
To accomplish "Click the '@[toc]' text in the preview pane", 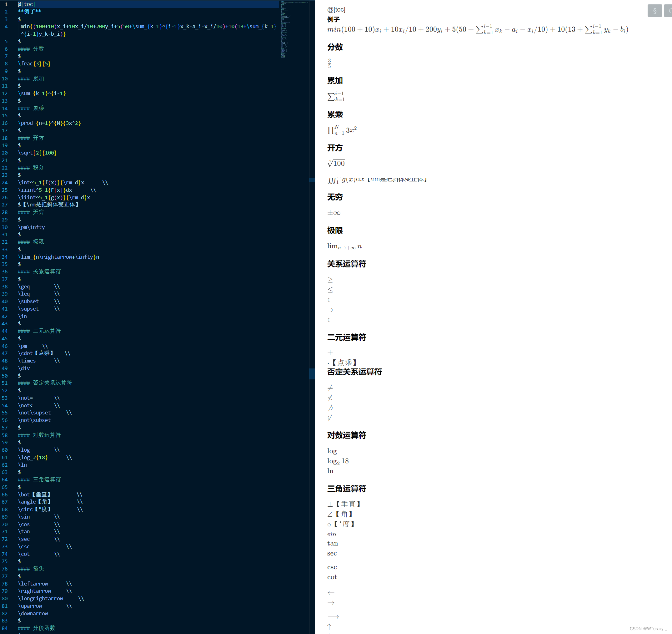I will click(336, 9).
